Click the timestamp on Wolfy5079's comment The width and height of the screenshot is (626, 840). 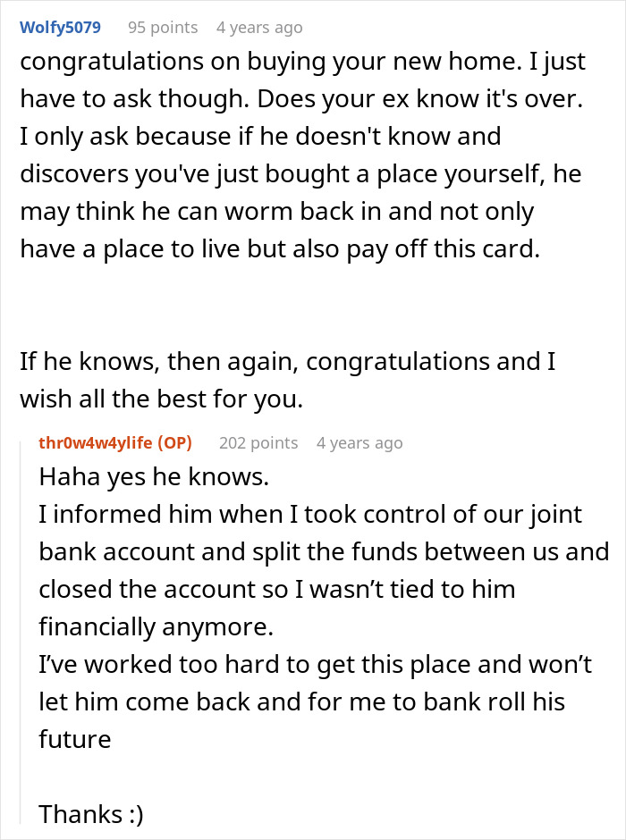[x=259, y=28]
